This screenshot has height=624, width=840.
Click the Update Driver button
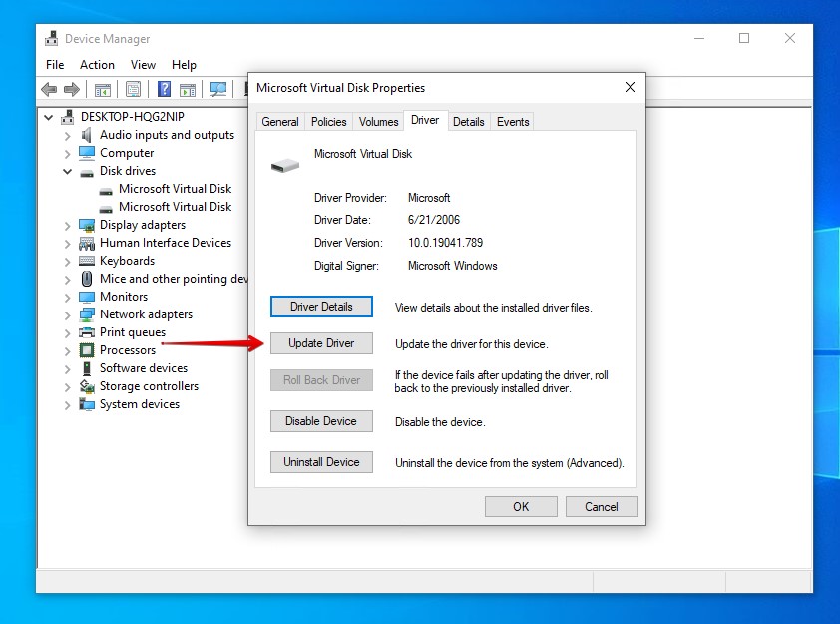pos(321,343)
